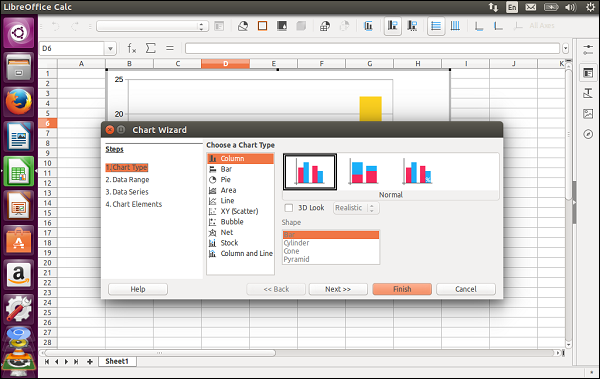Click the Help button in wizard

coord(138,289)
